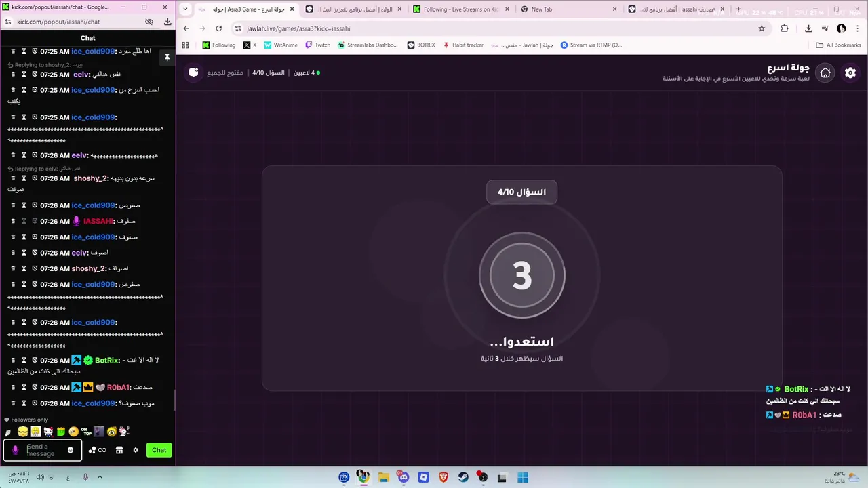
Task: Open the BOTRIX bookmark
Action: coord(421,45)
